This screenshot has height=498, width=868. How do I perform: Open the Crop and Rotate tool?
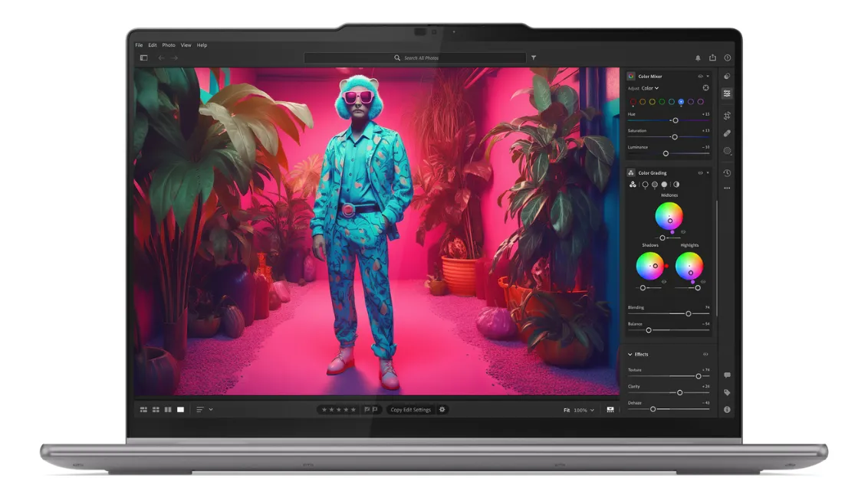pyautogui.click(x=727, y=116)
